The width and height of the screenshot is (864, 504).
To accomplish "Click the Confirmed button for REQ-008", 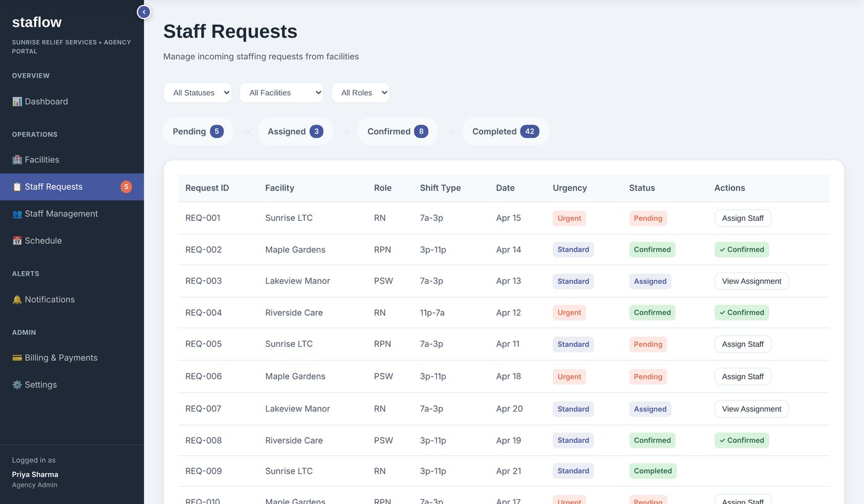I will [742, 440].
